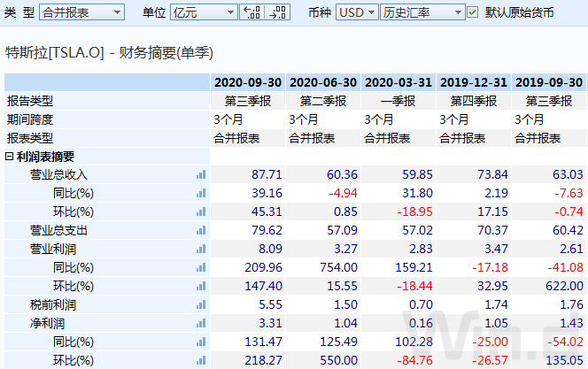Screen dimensions: 588x369
Task: Toggle the 默认原始货币 checkbox
Action: tap(473, 12)
